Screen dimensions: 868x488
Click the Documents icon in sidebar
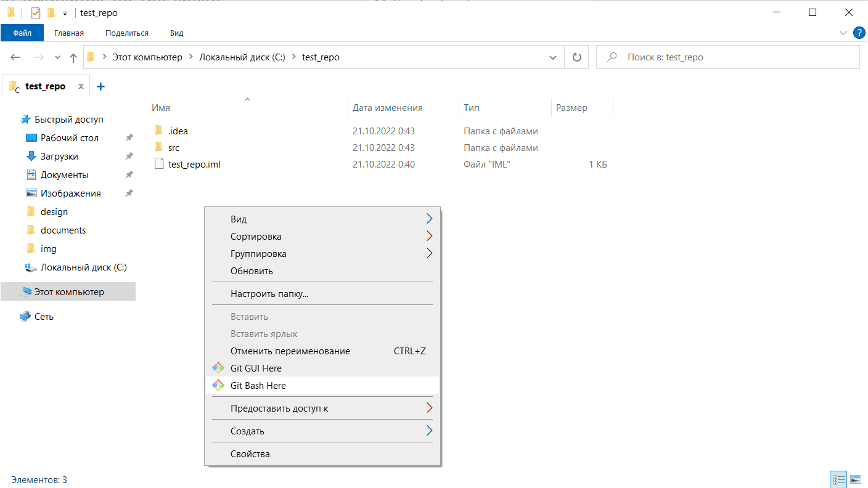pos(31,174)
